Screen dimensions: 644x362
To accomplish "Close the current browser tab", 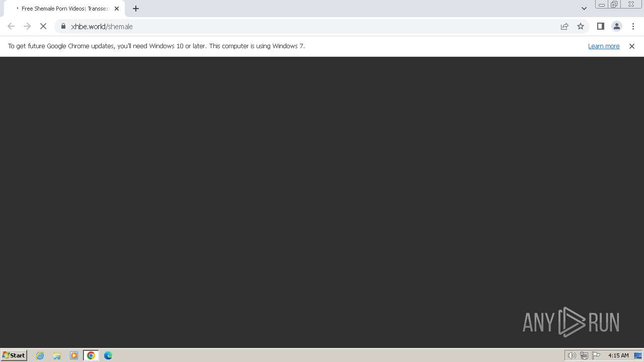I will (117, 9).
